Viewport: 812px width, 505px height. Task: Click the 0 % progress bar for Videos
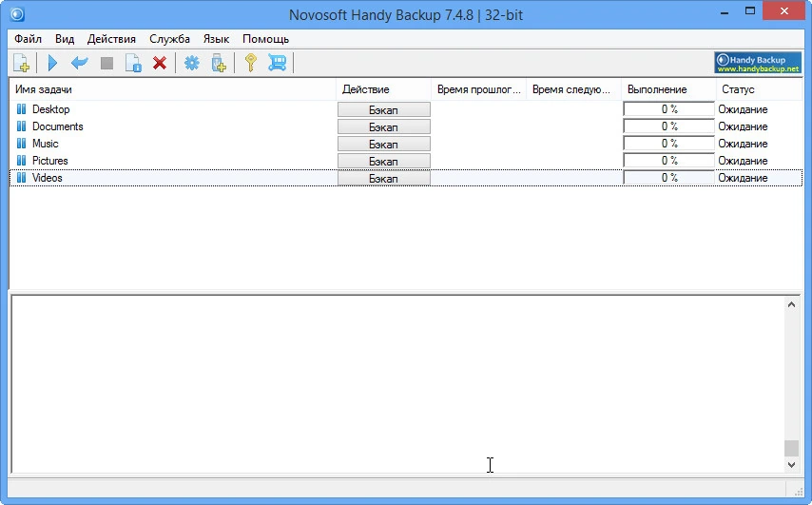(x=669, y=178)
